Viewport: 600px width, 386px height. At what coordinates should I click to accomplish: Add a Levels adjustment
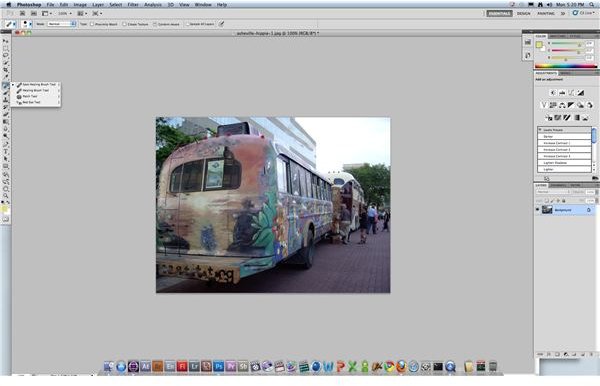(562, 93)
